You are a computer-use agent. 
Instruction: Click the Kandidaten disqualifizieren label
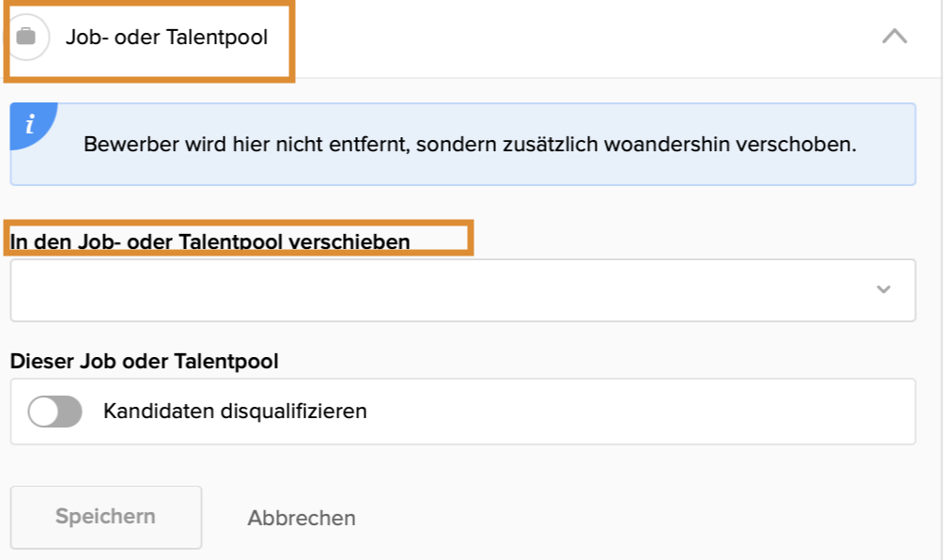click(x=235, y=412)
